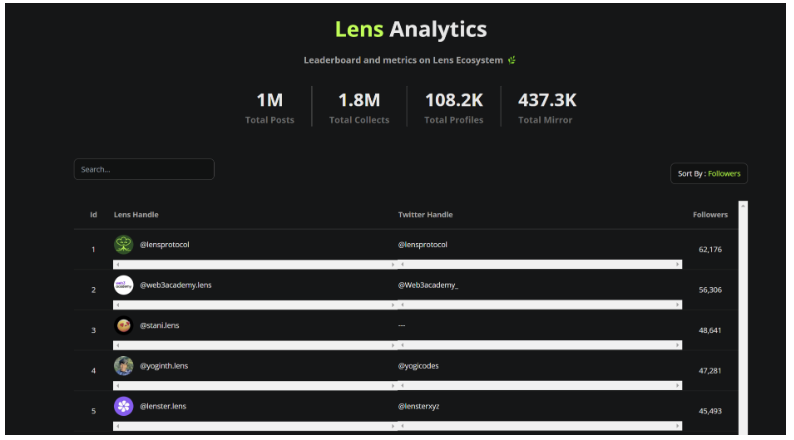Click the right arrow of Web3academy_ Twitter scrollbar
The width and height of the screenshot is (794, 440).
click(x=678, y=305)
